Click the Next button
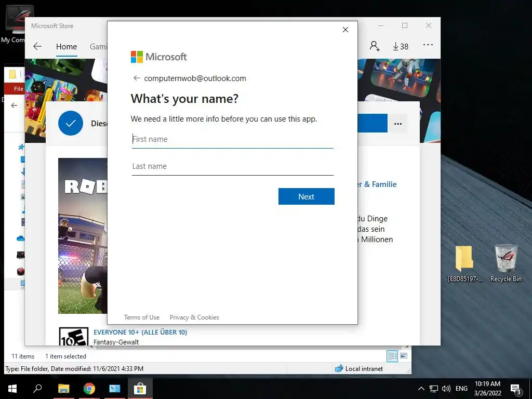This screenshot has height=399, width=532. [x=307, y=196]
